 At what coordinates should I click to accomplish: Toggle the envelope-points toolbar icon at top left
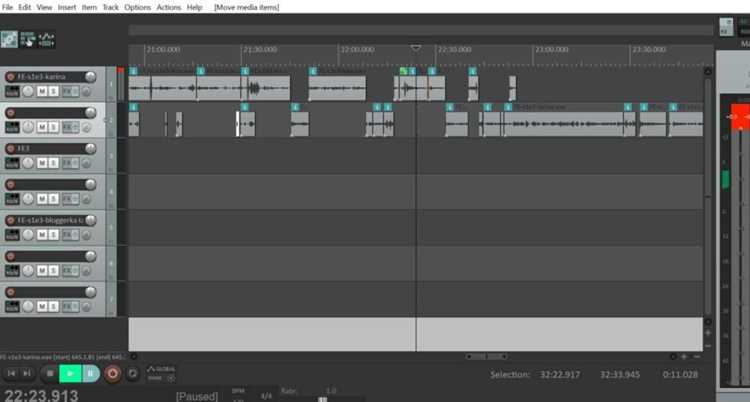point(46,39)
